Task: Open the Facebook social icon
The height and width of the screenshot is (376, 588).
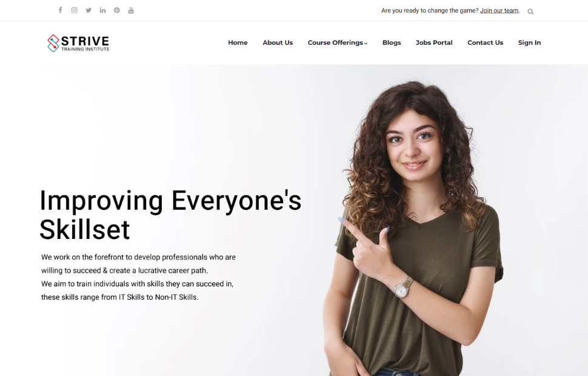Action: point(61,10)
